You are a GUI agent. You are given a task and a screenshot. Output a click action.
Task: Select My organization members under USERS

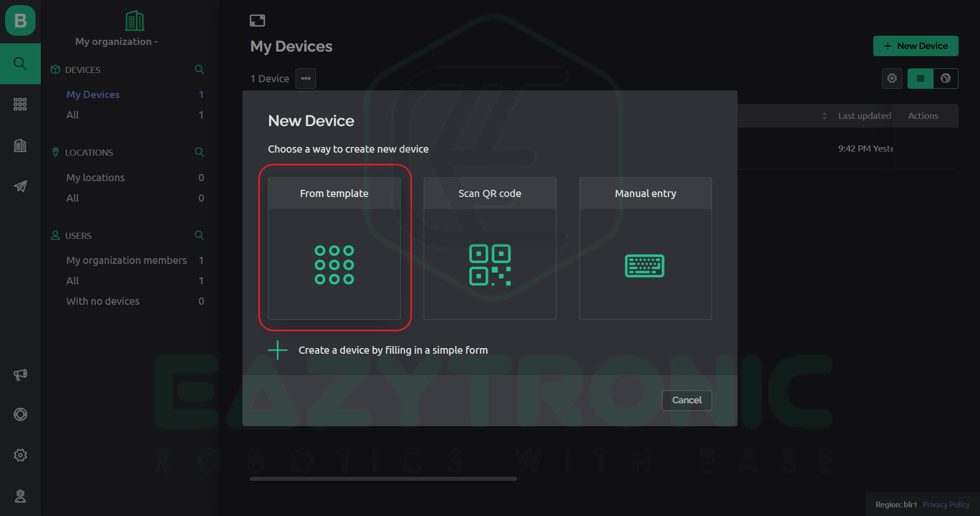pos(126,260)
